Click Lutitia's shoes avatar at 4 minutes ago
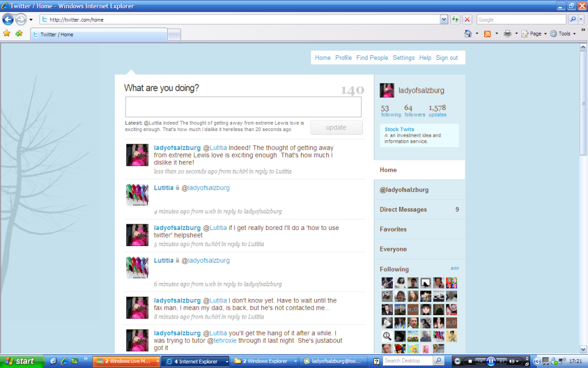This screenshot has width=588, height=368. (137, 195)
